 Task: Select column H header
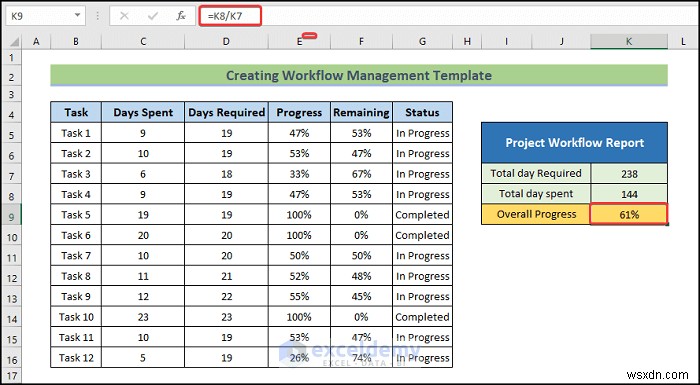(467, 42)
